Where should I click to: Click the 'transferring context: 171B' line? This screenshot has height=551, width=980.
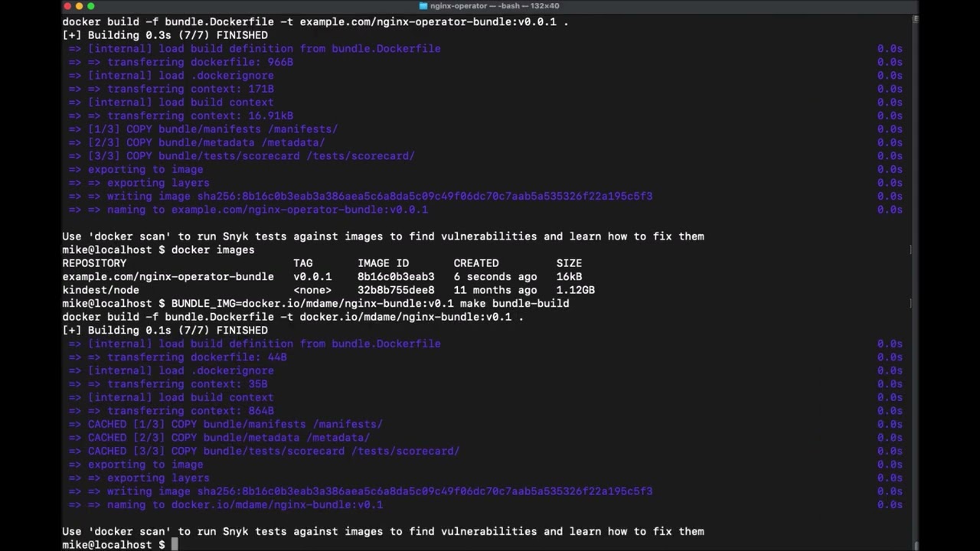(x=171, y=89)
